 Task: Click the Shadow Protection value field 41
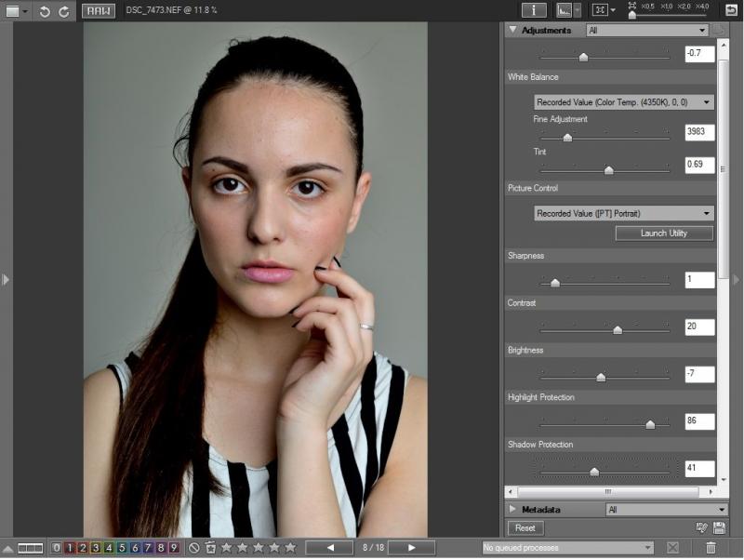(700, 469)
